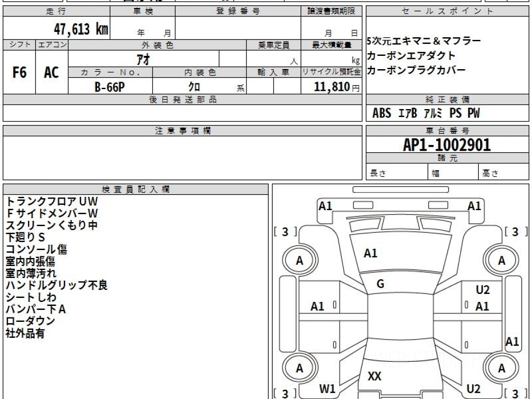
Task: Select the "走行" header cell
Action: click(56, 12)
